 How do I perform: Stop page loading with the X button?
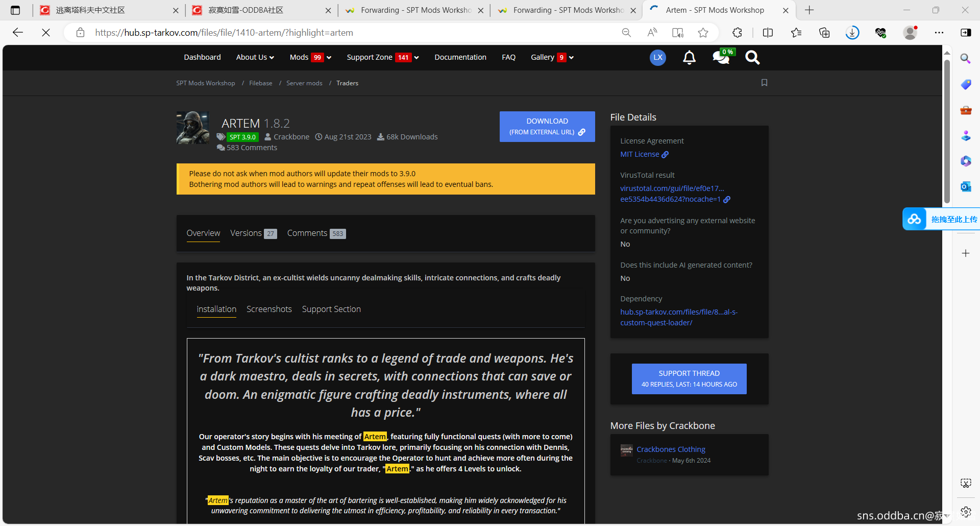[45, 33]
